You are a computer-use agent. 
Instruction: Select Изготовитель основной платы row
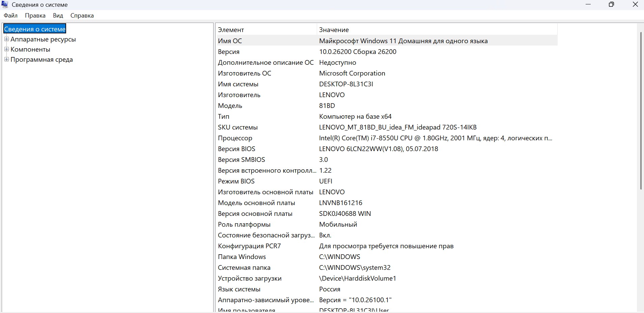tap(387, 192)
